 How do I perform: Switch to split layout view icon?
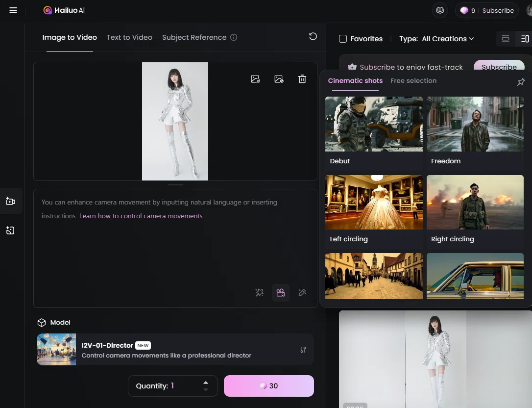click(x=525, y=39)
